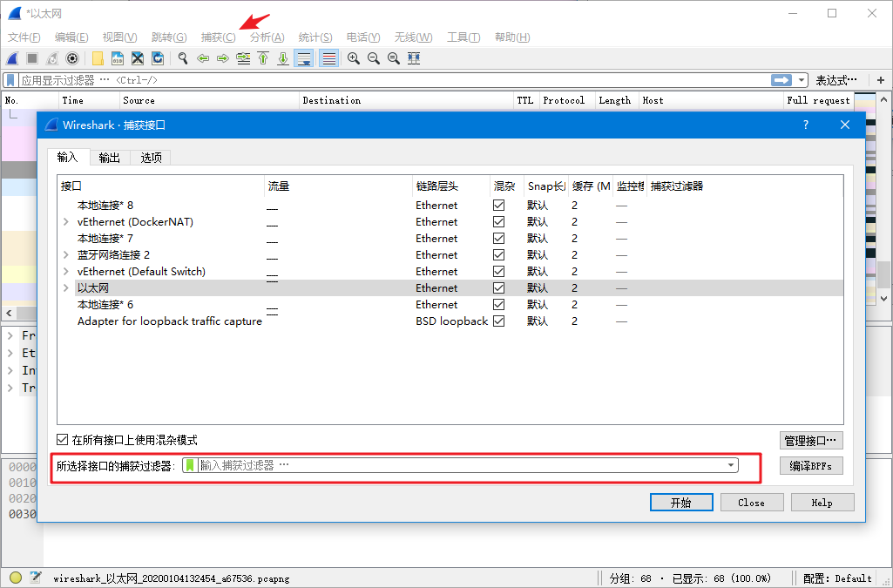
Task: Save the capture file from the toolbar
Action: point(118,58)
